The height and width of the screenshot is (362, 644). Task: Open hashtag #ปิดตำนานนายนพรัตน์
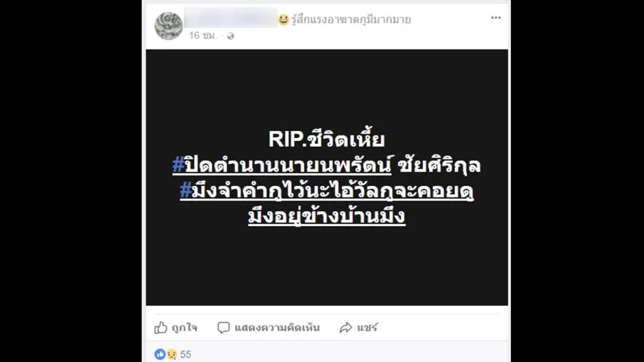[x=282, y=165]
